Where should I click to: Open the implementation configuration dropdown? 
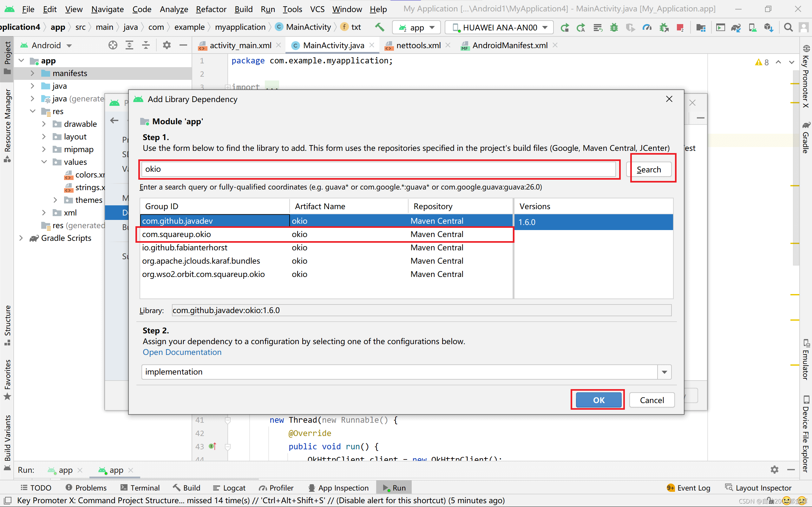[x=665, y=371]
